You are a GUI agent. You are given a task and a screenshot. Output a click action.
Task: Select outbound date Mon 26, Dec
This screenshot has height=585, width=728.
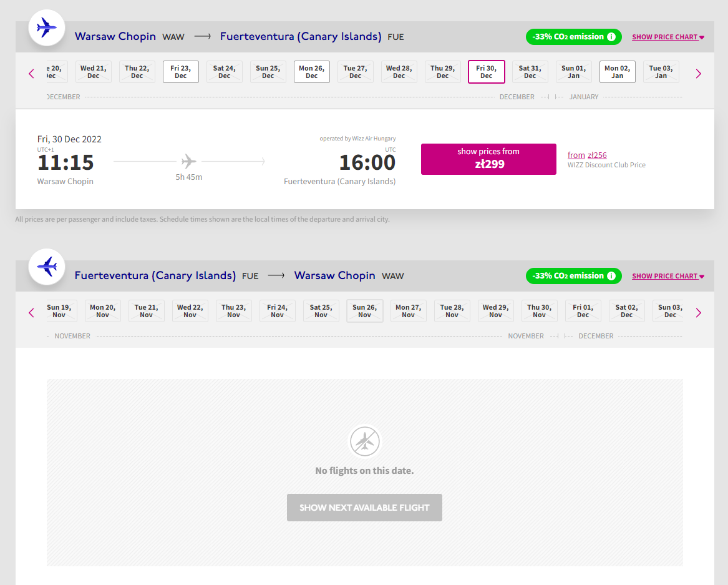point(311,72)
